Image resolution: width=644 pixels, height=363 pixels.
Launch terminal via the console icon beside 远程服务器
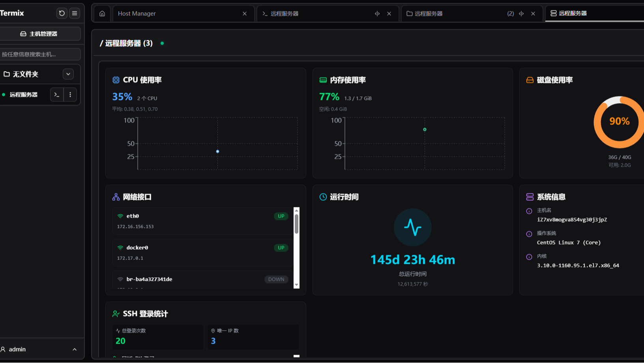tap(56, 94)
